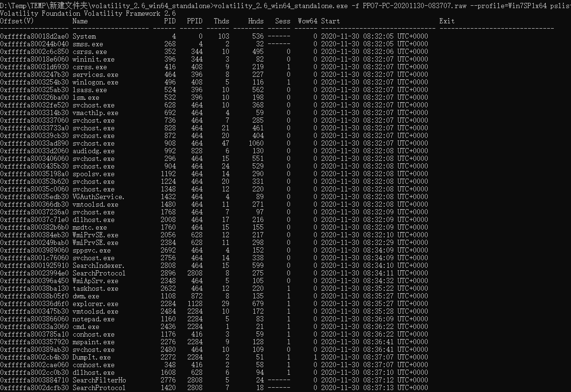Select the taskhost.exe process name
This screenshot has height=392, width=571.
(96, 288)
